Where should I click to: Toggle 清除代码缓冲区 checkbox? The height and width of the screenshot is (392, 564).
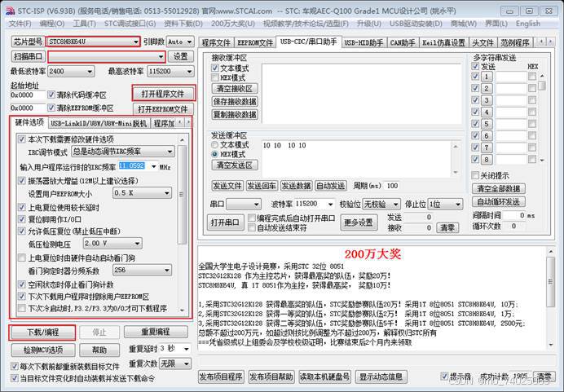51,95
